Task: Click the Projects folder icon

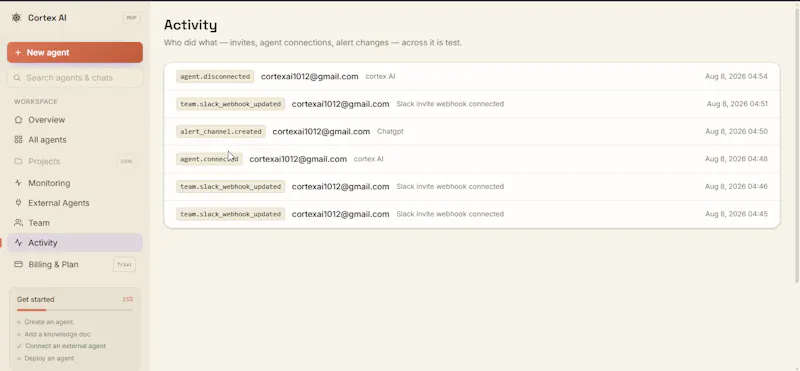Action: click(18, 161)
